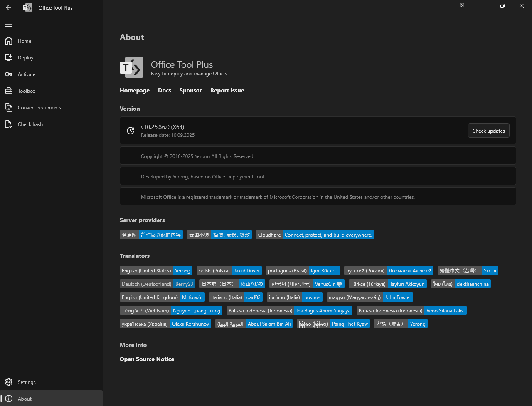532x406 pixels.
Task: Open the Docs link
Action: tap(165, 90)
